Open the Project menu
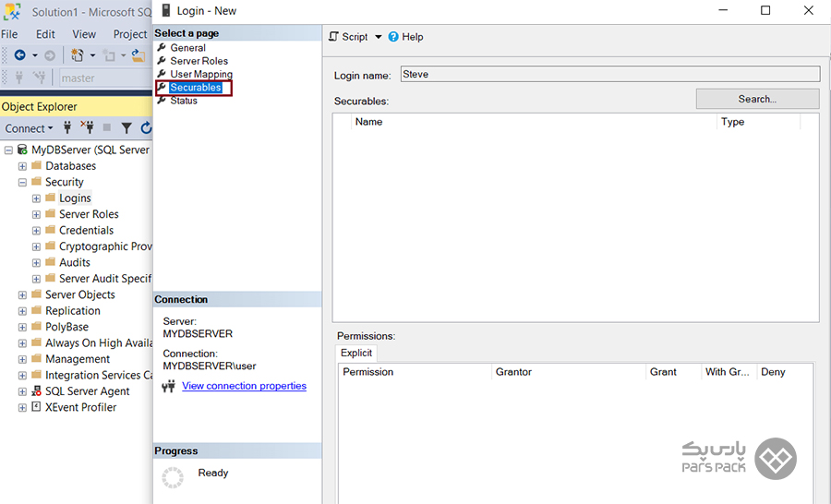 pos(130,34)
